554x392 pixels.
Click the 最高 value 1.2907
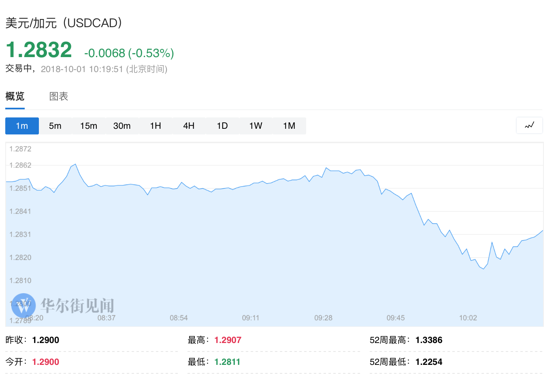(x=228, y=340)
